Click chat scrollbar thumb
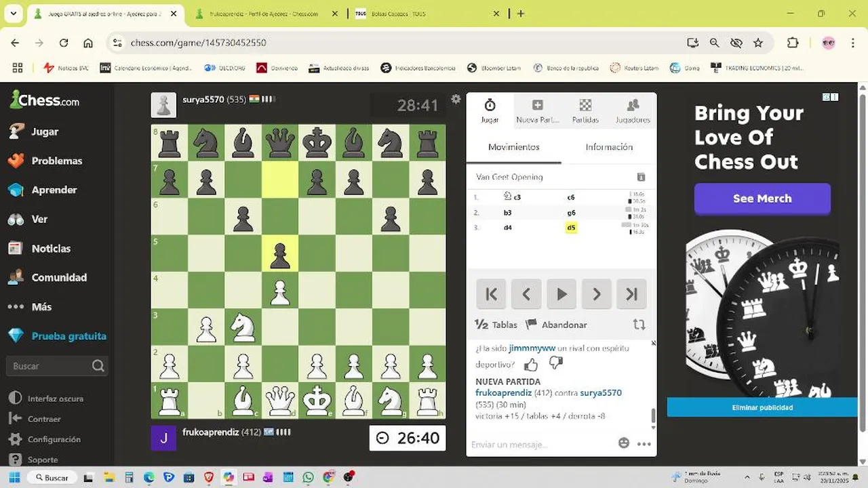 click(x=654, y=415)
